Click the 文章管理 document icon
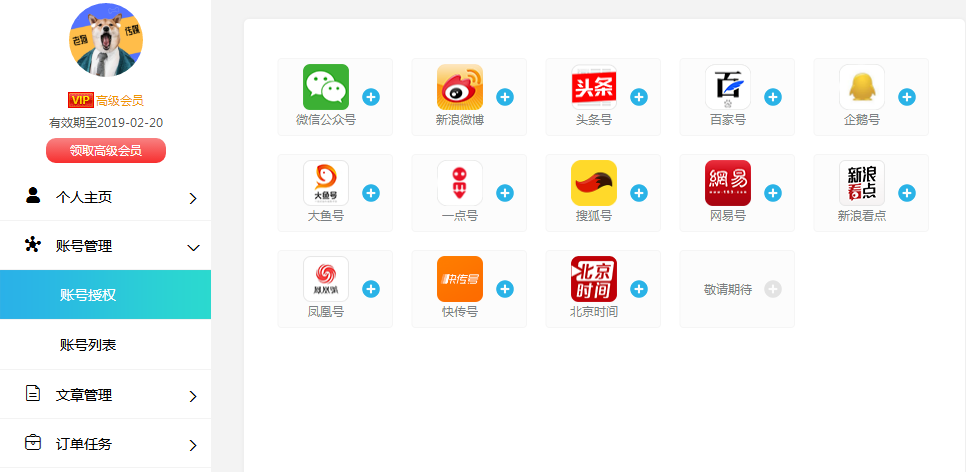 click(33, 393)
